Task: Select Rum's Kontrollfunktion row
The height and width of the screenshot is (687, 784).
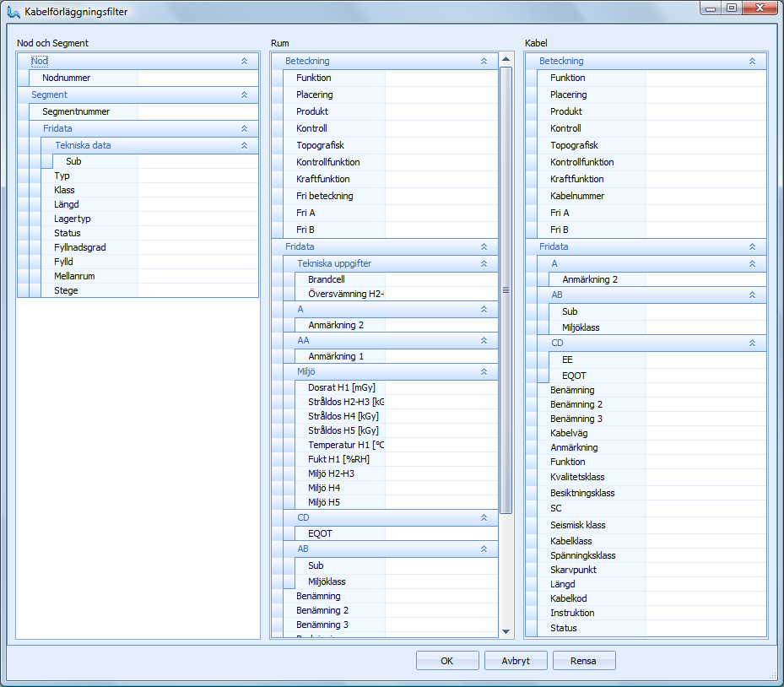Action: 391,162
